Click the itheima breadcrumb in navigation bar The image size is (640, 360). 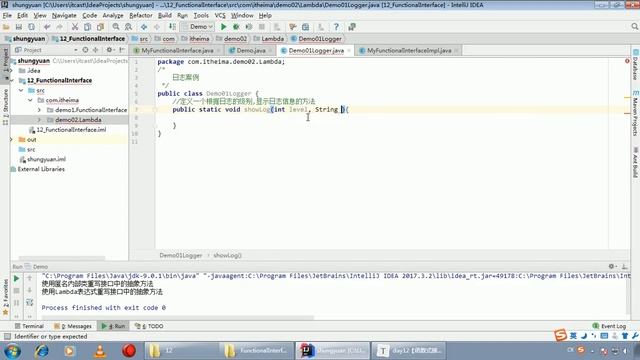[x=199, y=39]
